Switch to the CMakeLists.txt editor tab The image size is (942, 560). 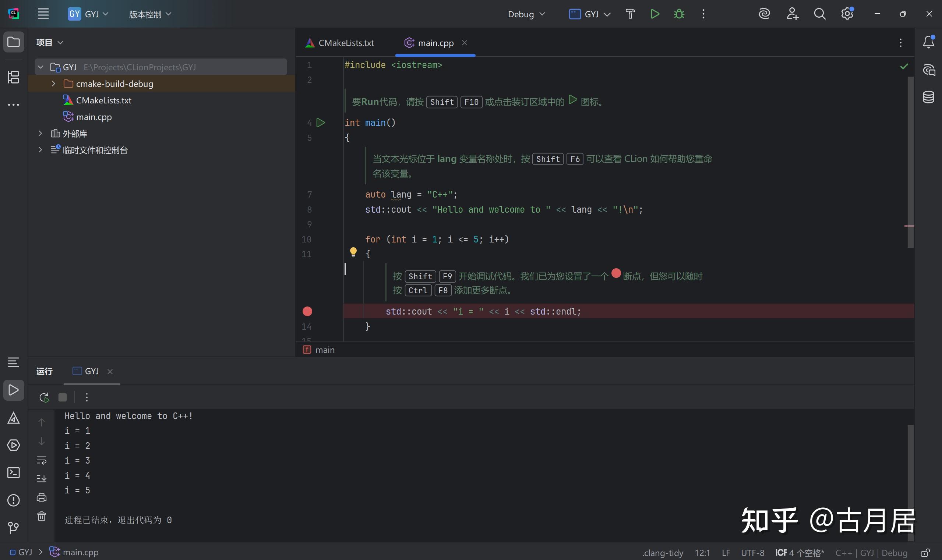[x=340, y=43]
